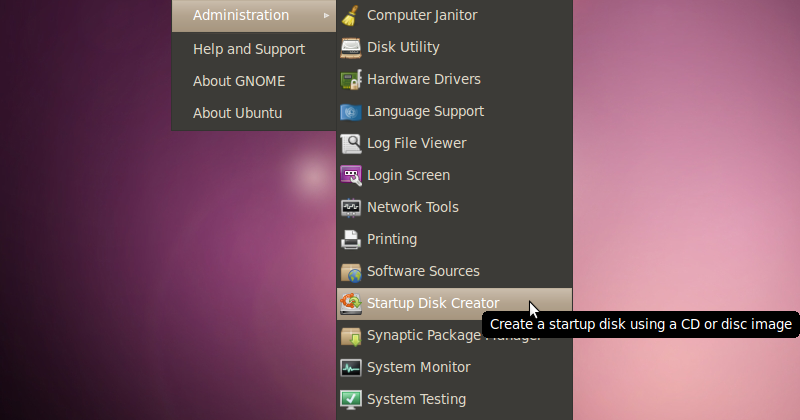Image resolution: width=800 pixels, height=420 pixels.
Task: Open Network Tools menu entry
Action: point(454,208)
